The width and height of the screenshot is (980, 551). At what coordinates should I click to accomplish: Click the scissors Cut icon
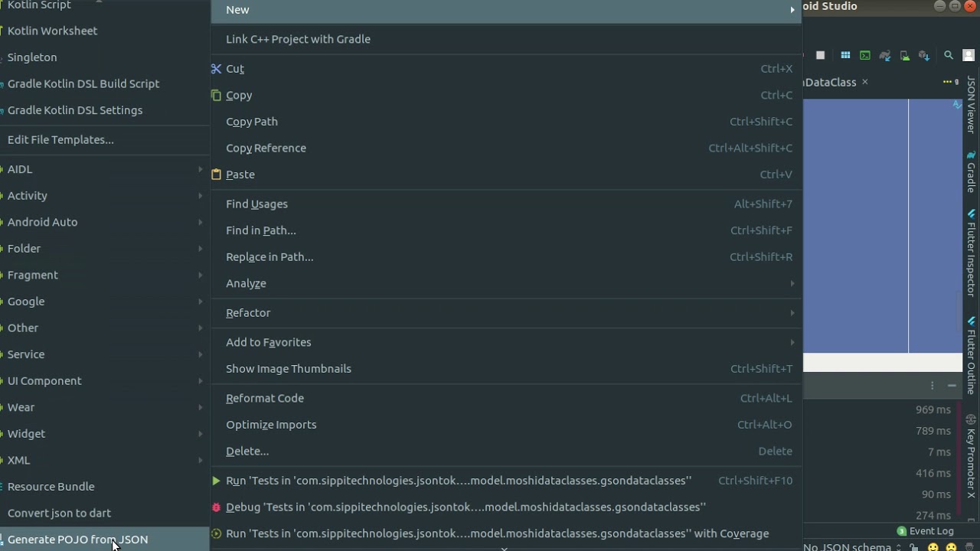[x=217, y=69]
